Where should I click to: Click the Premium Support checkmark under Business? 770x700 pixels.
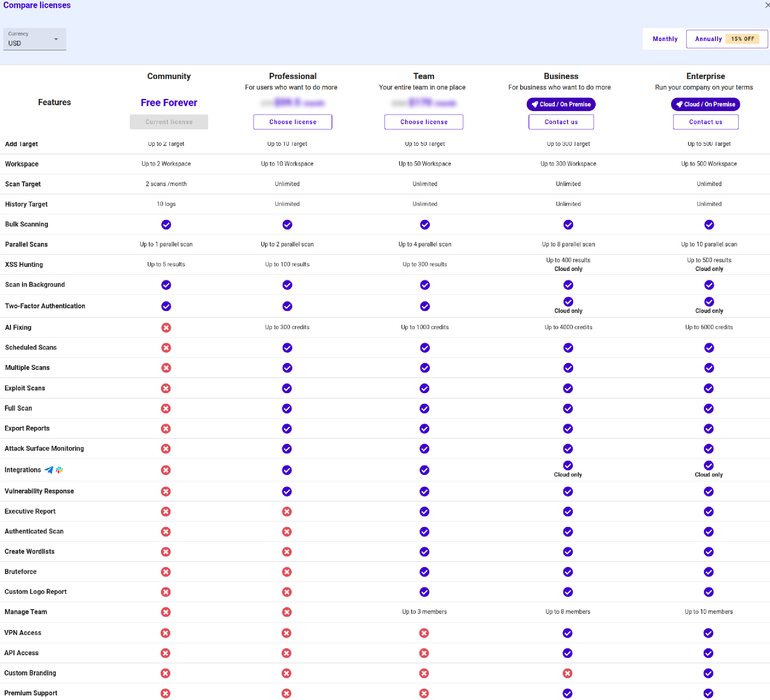pyautogui.click(x=568, y=693)
